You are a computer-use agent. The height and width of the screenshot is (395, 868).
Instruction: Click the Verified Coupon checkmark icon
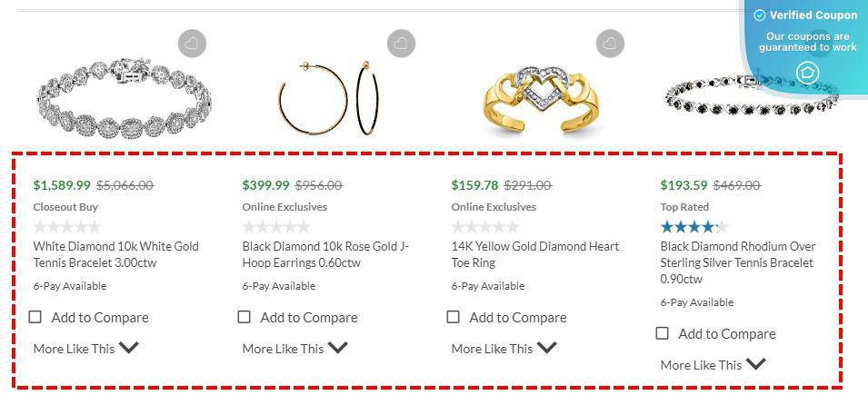(x=760, y=15)
